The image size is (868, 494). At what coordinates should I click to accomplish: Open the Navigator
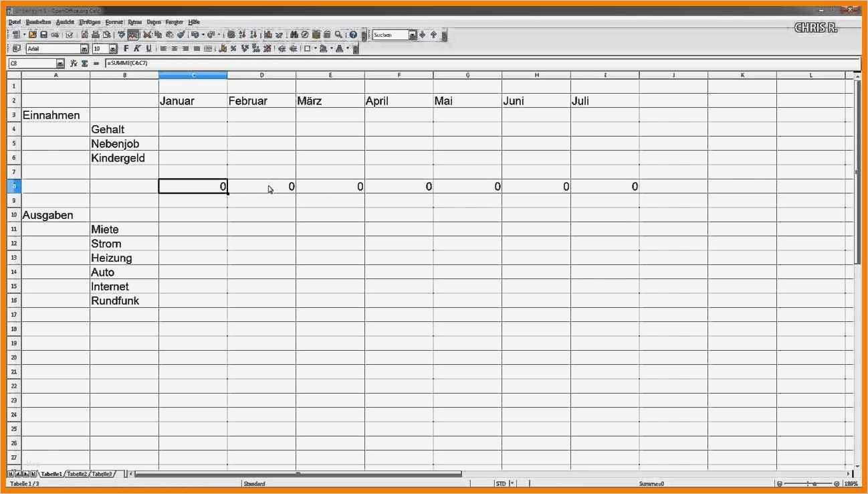(305, 35)
